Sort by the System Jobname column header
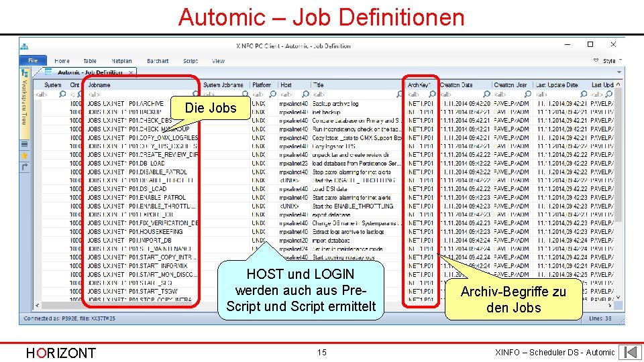This screenshot has height=362, width=644. point(226,85)
